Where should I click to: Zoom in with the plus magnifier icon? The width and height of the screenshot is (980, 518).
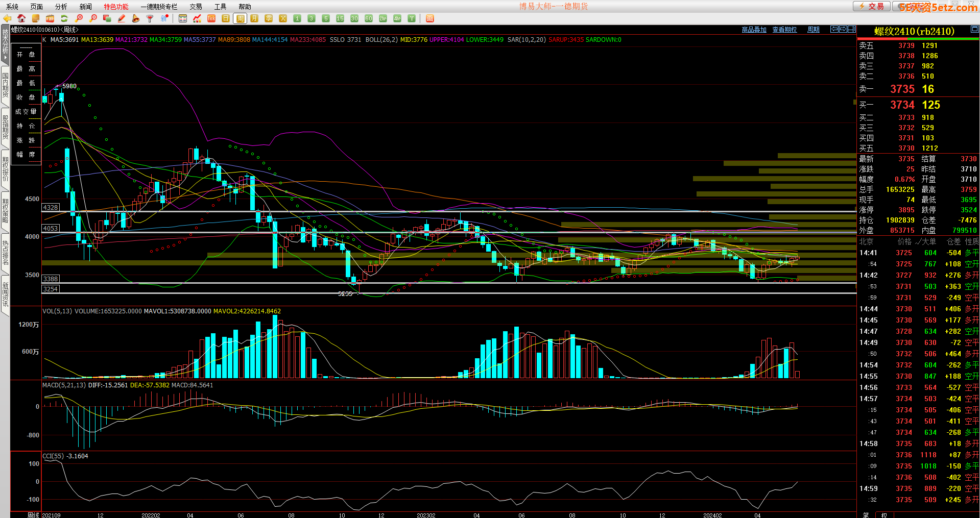coord(79,18)
